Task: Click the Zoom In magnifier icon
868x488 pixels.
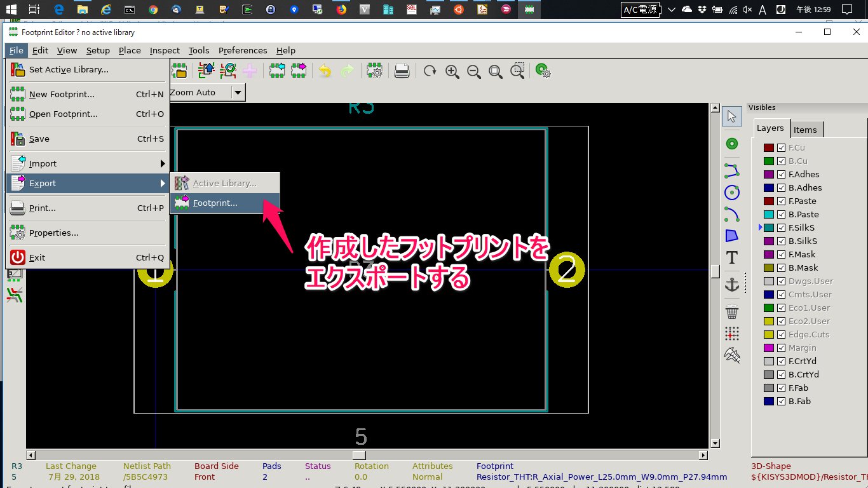Action: [x=452, y=71]
